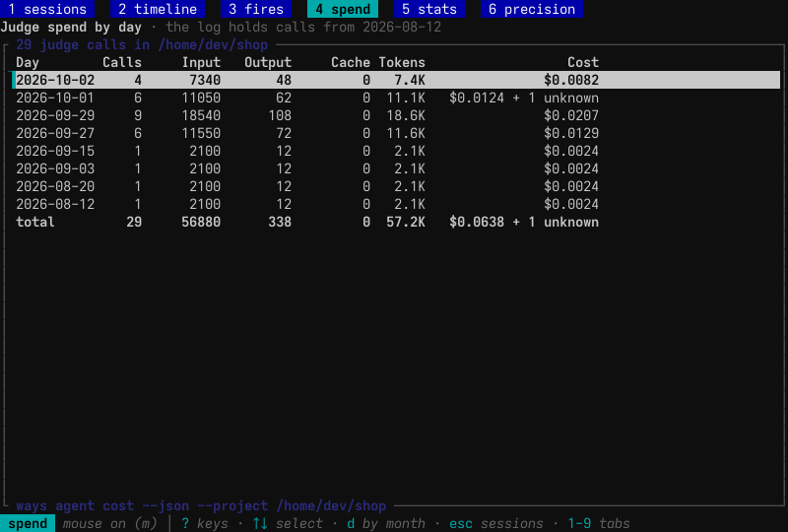Click the 'spend' mode badge in status bar
The image size is (788, 532).
(28, 523)
